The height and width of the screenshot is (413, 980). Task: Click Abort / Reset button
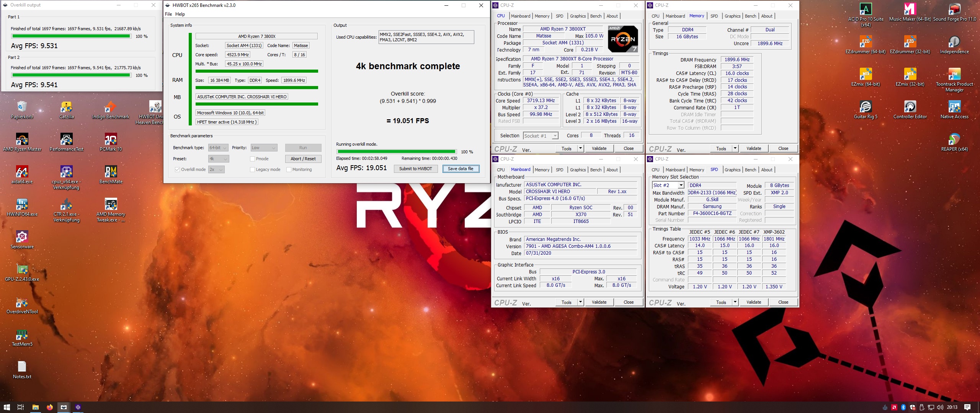[x=303, y=159]
